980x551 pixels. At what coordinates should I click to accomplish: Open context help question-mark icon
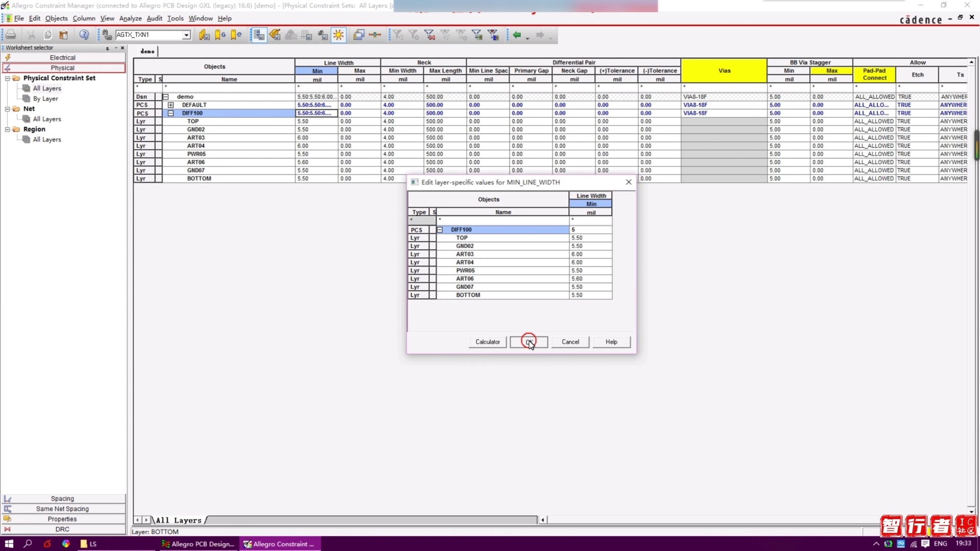(x=84, y=35)
